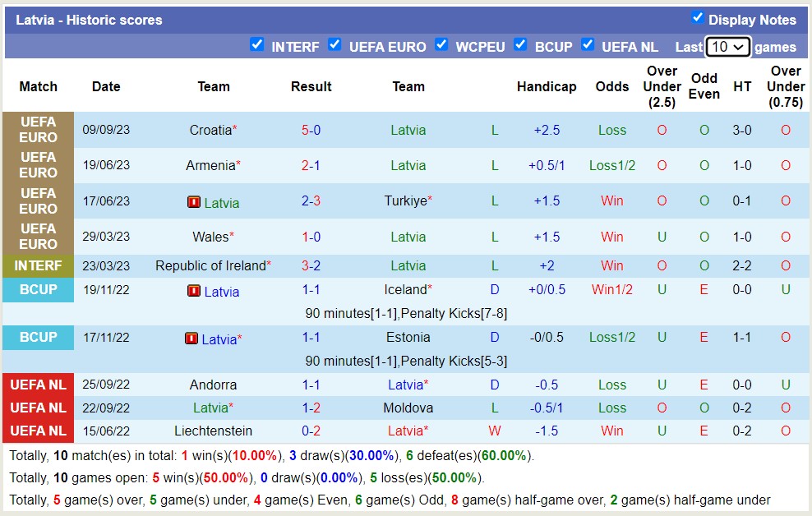This screenshot has width=812, height=516.
Task: Open the Croatia team link
Action: (x=210, y=130)
